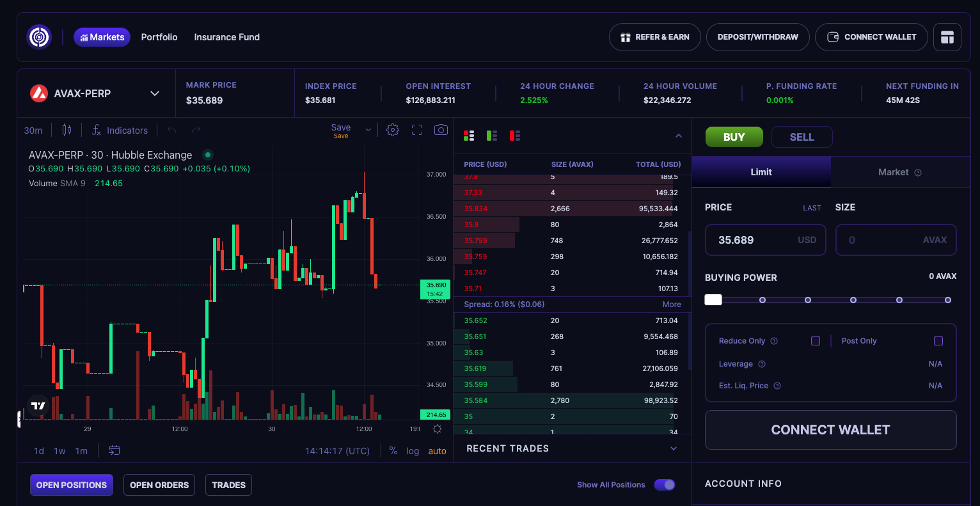The width and height of the screenshot is (980, 506).
Task: Save the chart layout
Action: point(341,130)
